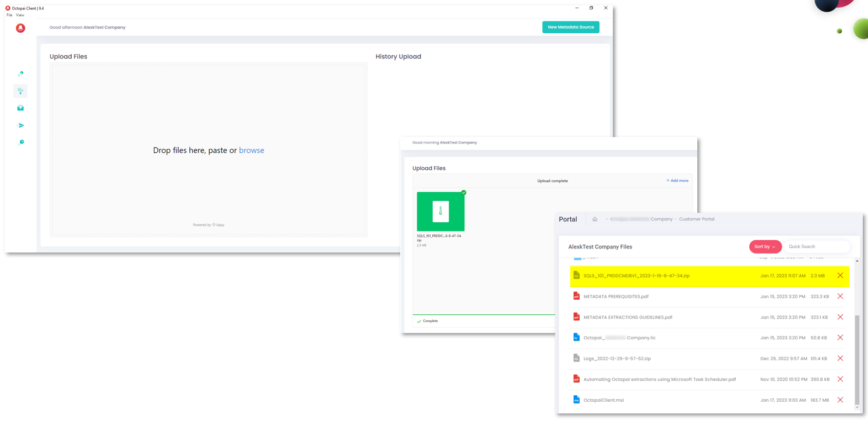This screenshot has width=868, height=421.
Task: Click the browse link in upload area
Action: 251,150
